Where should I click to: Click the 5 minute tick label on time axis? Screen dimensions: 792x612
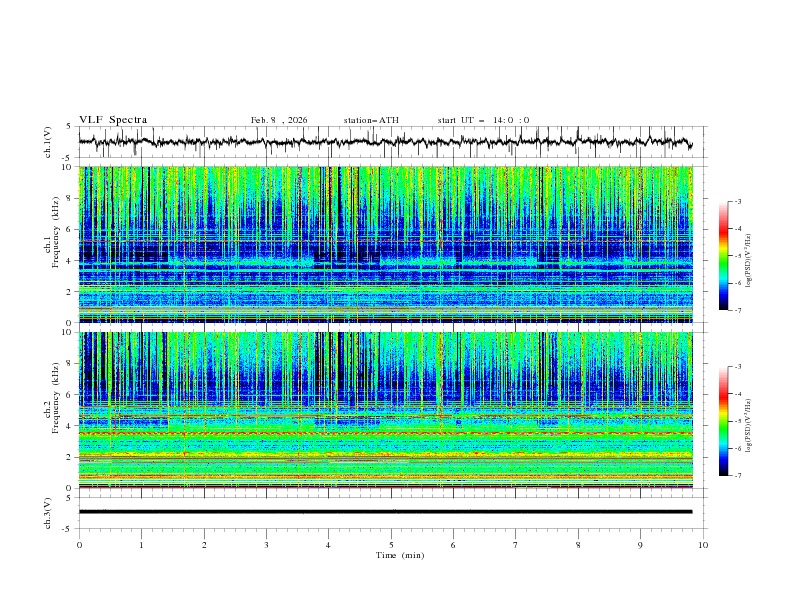point(391,545)
